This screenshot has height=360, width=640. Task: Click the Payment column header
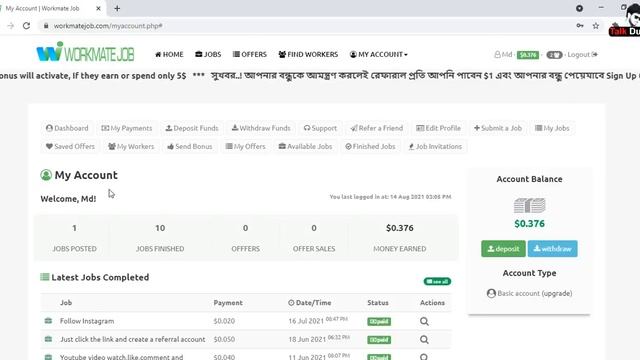[x=228, y=303]
